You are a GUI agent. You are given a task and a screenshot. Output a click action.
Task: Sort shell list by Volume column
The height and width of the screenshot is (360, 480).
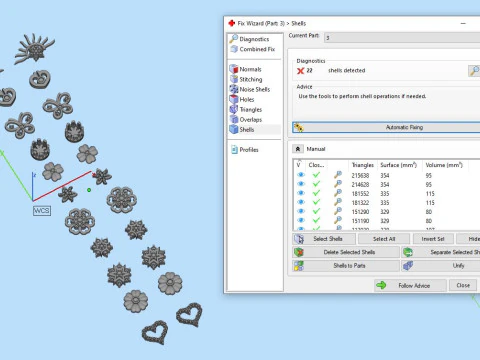[x=444, y=165]
